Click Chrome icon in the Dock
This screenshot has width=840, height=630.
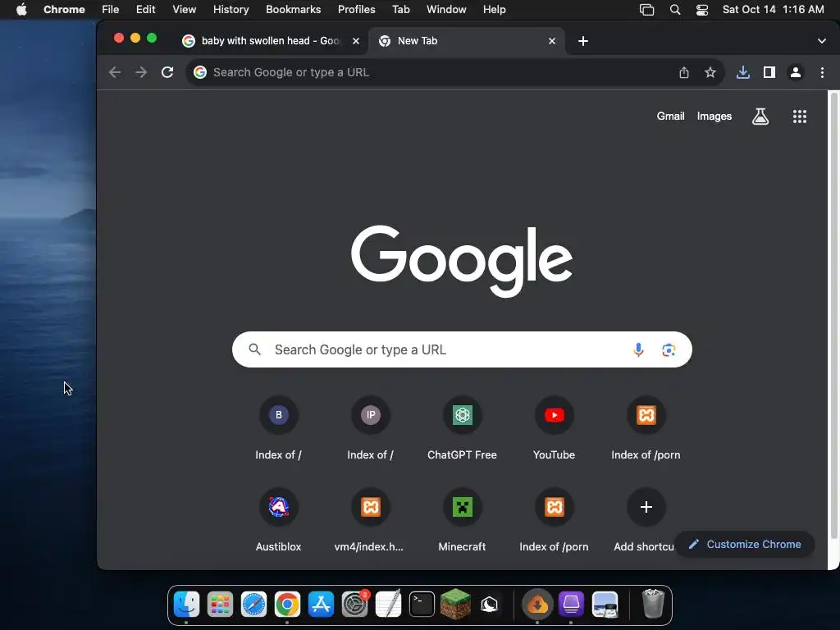point(287,605)
